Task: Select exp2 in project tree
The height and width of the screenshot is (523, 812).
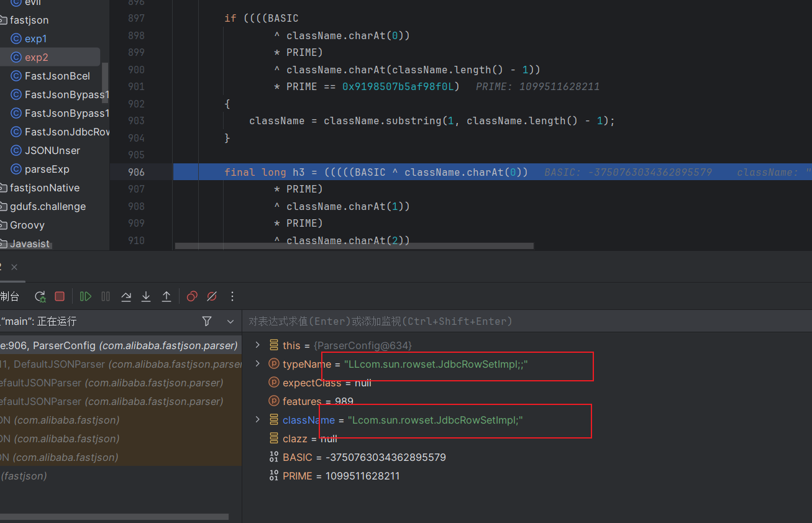Action: (x=37, y=57)
